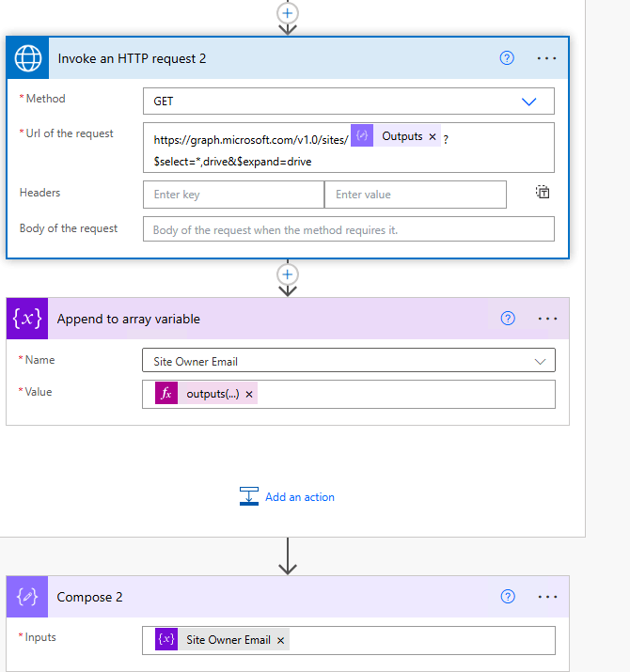Image resolution: width=630 pixels, height=672 pixels.
Task: Click the Body of the request field
Action: (x=349, y=229)
